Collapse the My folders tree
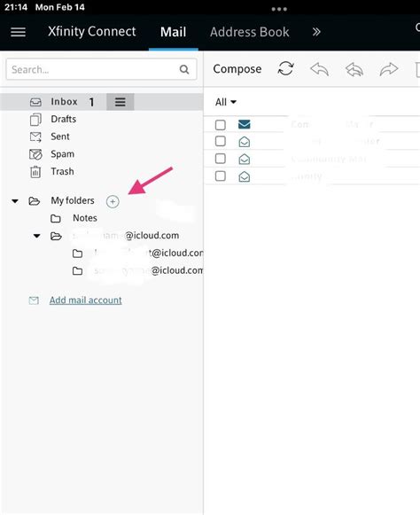 click(15, 201)
